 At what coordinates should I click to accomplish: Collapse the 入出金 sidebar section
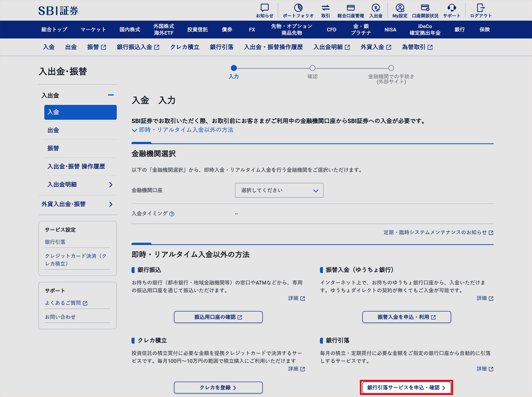[111, 95]
